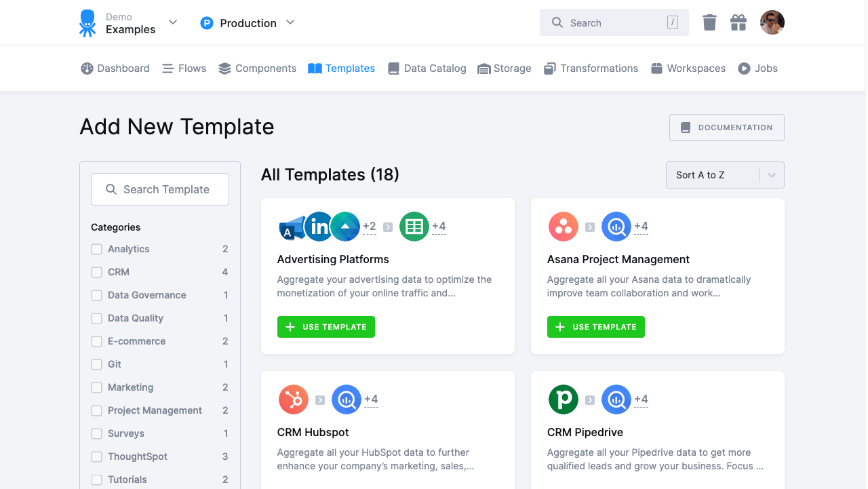Open the Production branch dropdown
The image size is (868, 489).
pyautogui.click(x=290, y=22)
